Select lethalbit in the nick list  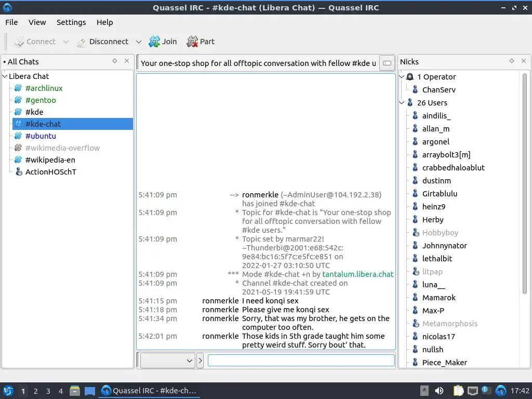coord(437,259)
